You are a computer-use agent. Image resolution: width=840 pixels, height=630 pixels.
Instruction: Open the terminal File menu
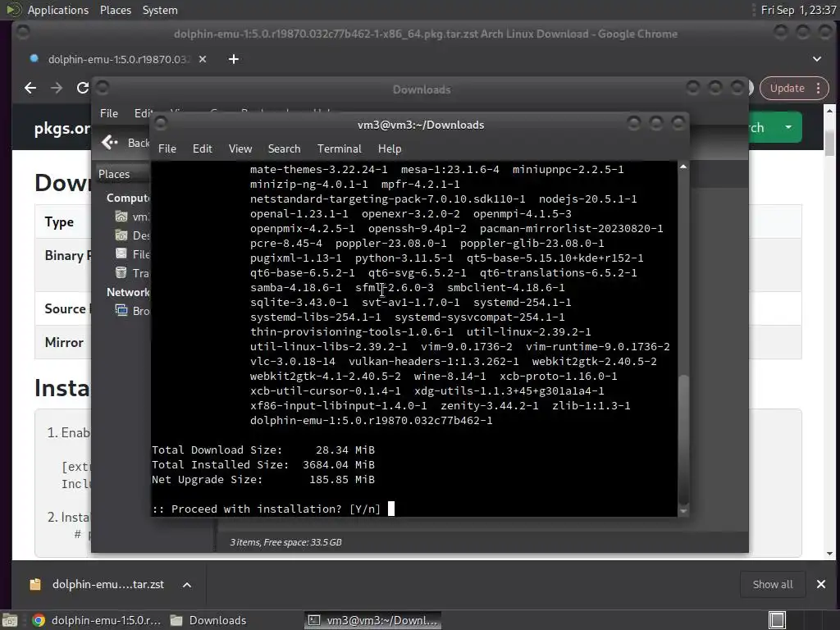pyautogui.click(x=167, y=149)
